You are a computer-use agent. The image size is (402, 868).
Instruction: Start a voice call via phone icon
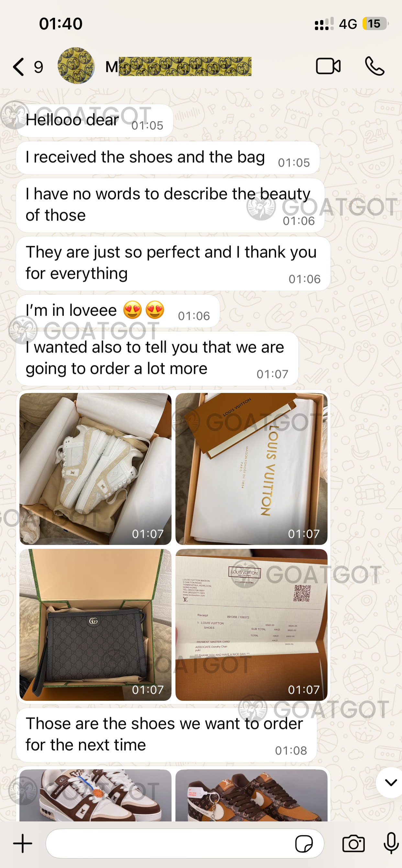click(374, 66)
